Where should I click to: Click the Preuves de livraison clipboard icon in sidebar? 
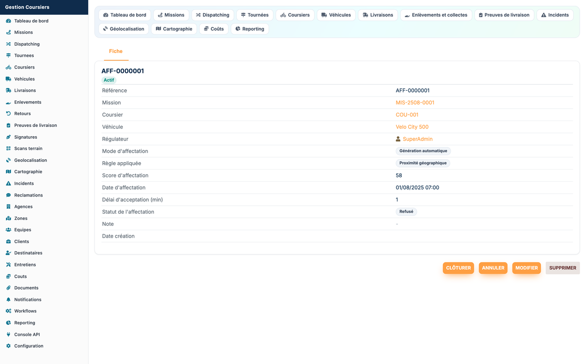point(8,125)
